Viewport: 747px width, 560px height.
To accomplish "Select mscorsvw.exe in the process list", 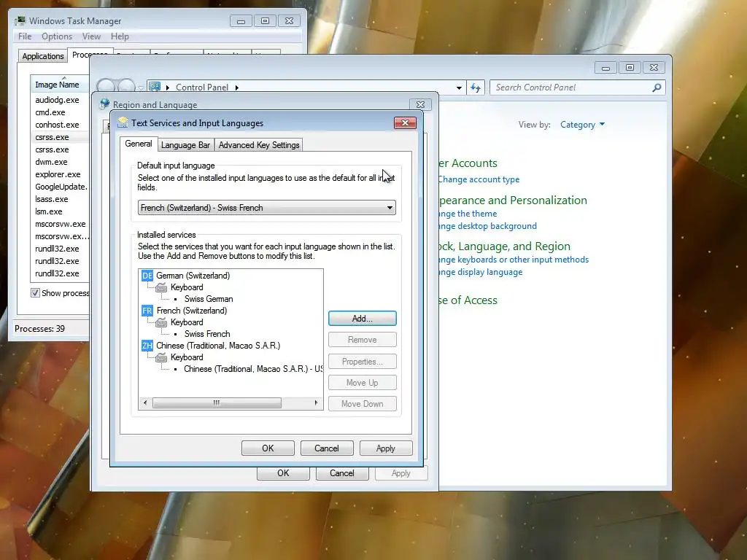I will point(60,224).
